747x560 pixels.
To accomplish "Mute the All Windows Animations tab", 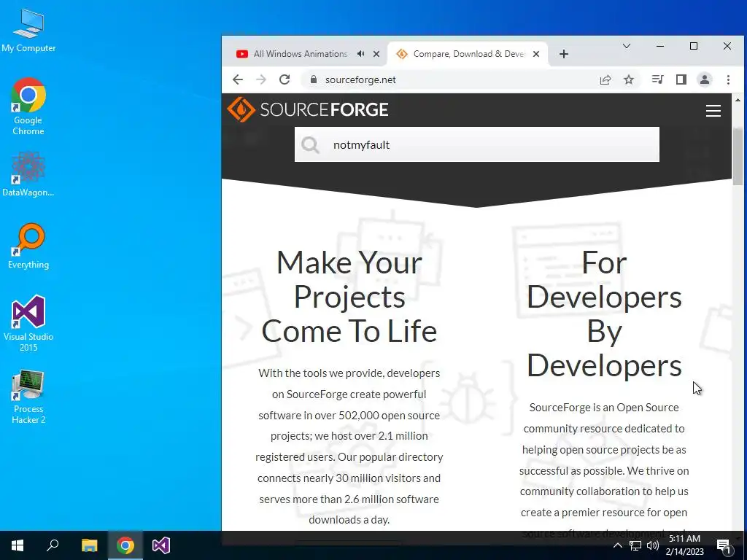I will pyautogui.click(x=361, y=54).
